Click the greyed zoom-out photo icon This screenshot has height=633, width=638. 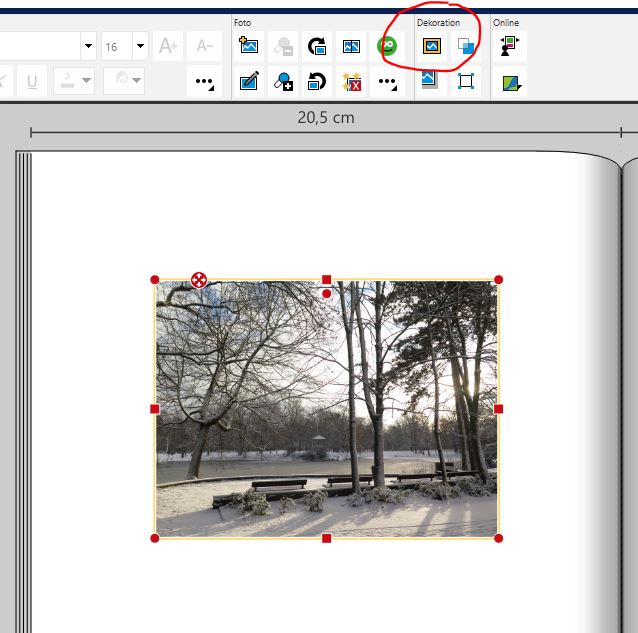pos(283,46)
